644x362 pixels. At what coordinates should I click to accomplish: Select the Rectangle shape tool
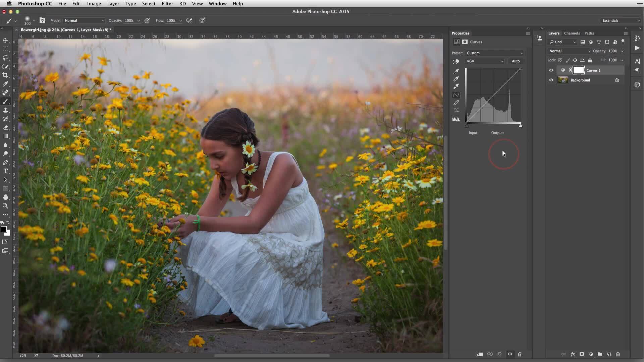coord(5,188)
